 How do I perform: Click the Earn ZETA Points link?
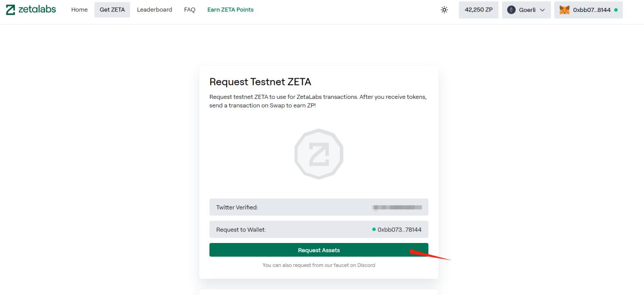point(230,10)
